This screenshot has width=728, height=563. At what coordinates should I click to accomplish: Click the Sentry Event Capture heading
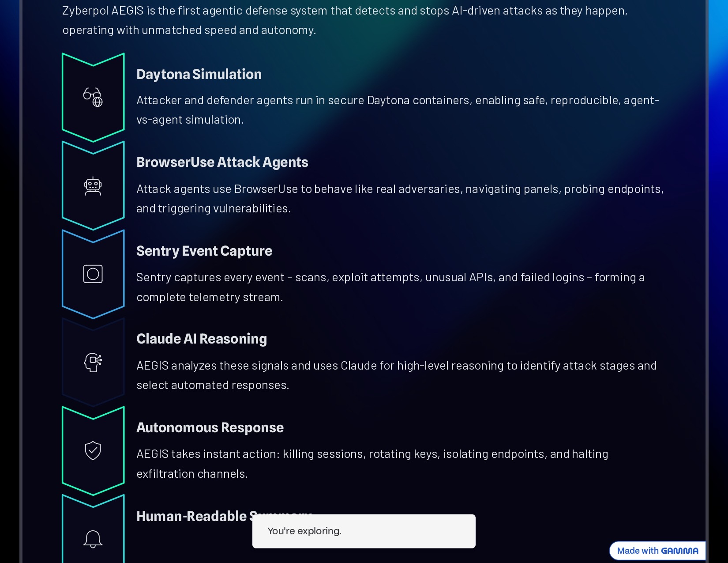(x=204, y=251)
